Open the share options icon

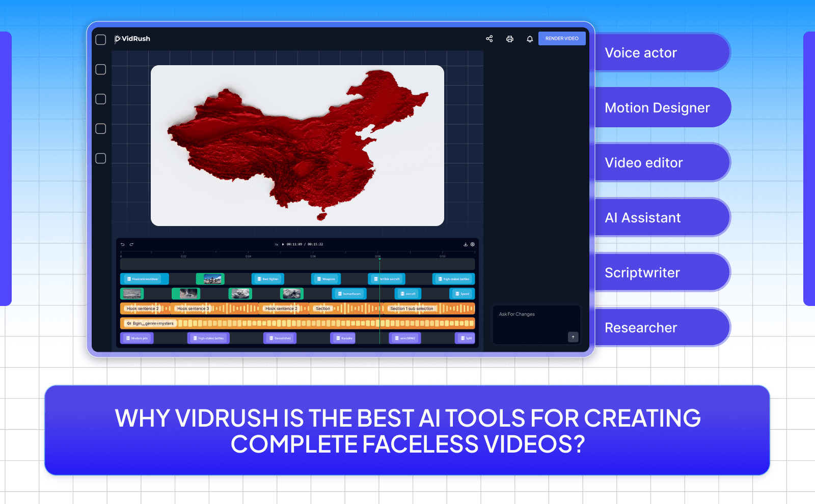tap(489, 39)
